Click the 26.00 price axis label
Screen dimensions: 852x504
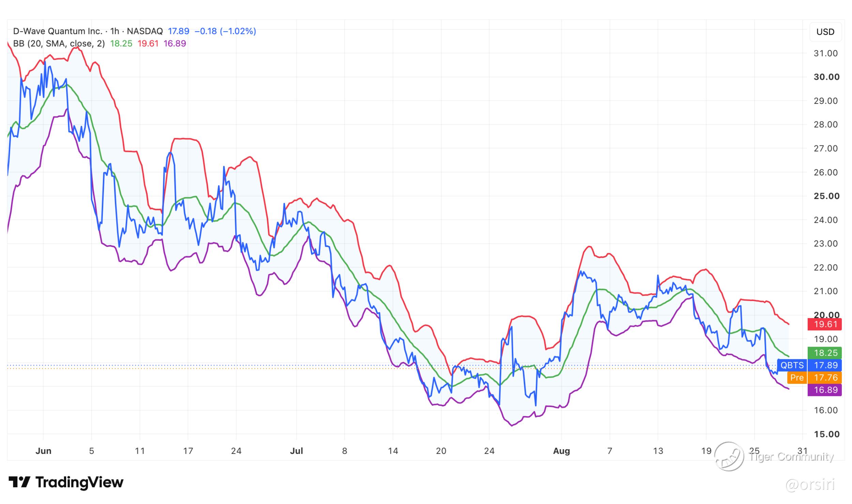click(x=826, y=172)
